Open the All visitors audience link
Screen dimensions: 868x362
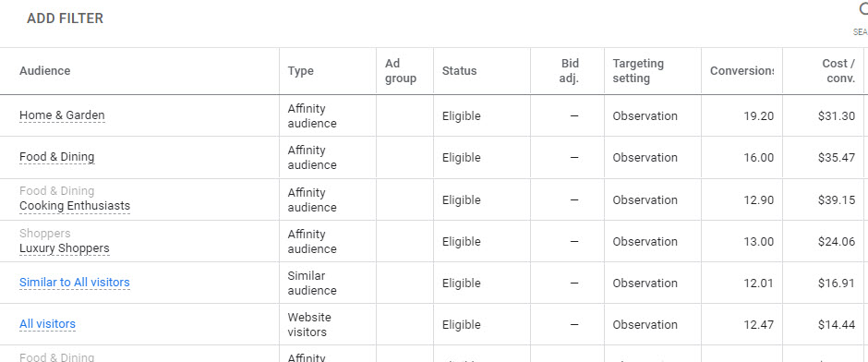(48, 324)
